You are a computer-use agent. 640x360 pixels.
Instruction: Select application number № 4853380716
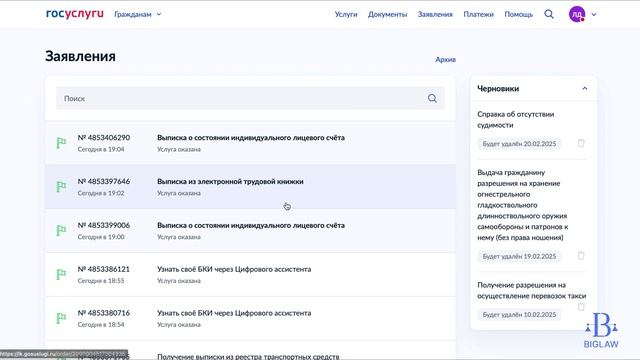point(104,313)
